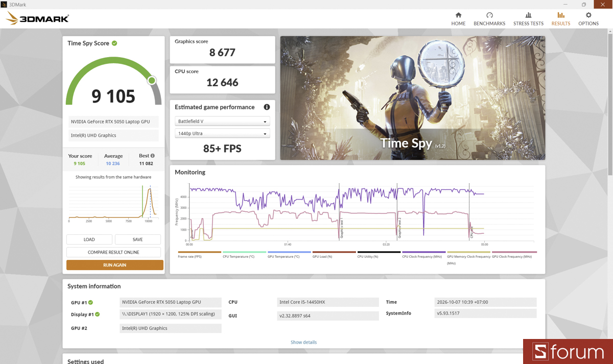This screenshot has height=364, width=613.
Task: Click Your score value 9 105
Action: [79, 163]
